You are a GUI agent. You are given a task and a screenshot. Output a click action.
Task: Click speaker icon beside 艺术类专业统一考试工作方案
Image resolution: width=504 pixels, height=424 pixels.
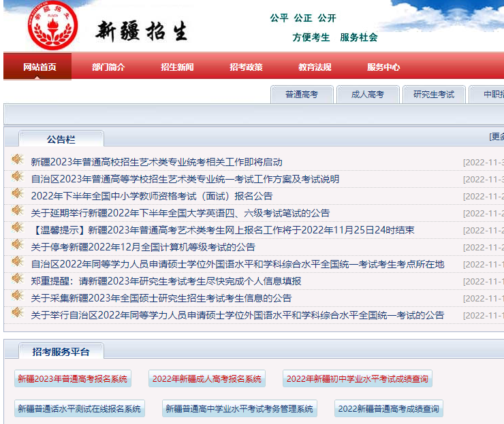click(x=17, y=176)
